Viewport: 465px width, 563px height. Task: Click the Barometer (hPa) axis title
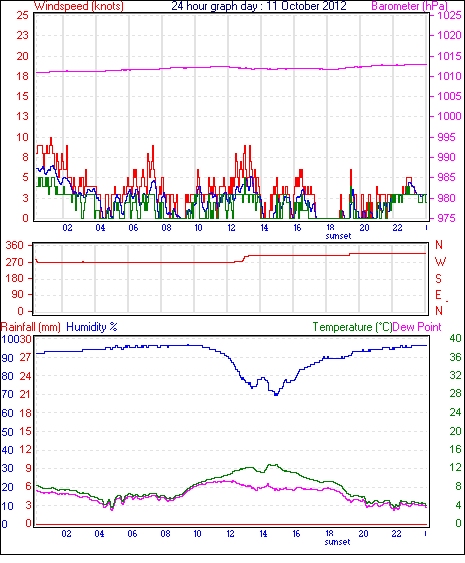click(409, 6)
